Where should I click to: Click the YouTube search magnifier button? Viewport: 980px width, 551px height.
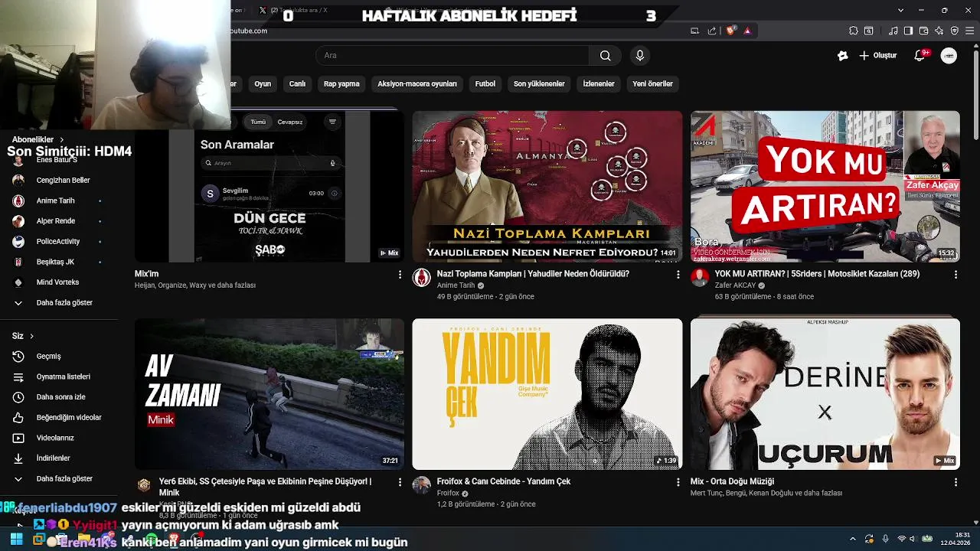(x=605, y=55)
